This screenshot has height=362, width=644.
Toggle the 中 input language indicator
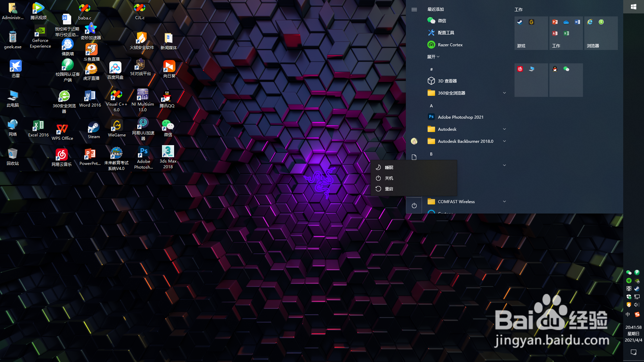(628, 314)
